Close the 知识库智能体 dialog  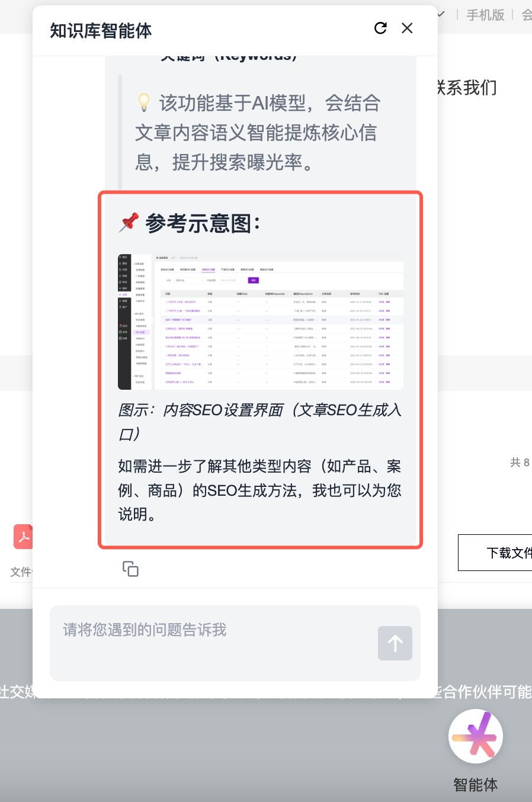(x=407, y=28)
